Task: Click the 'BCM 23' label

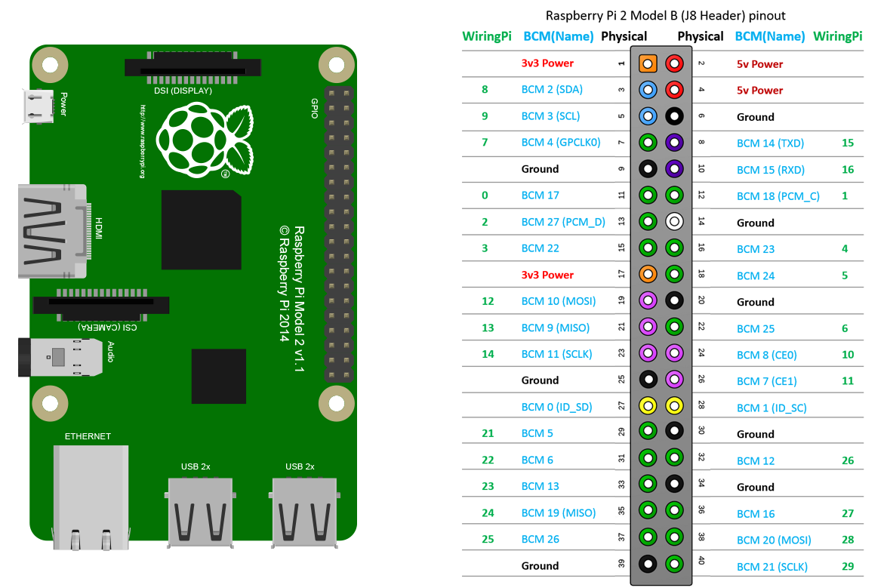Action: point(756,249)
